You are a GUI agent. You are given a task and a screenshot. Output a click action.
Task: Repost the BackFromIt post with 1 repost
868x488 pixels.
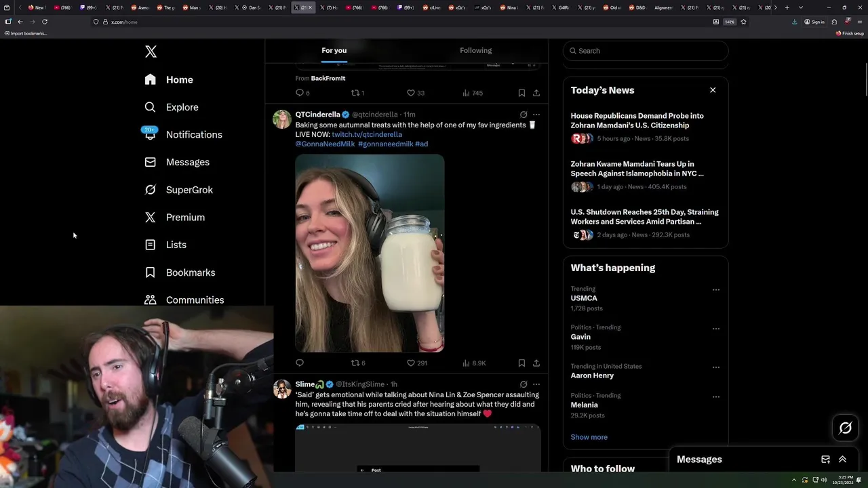[x=357, y=93]
